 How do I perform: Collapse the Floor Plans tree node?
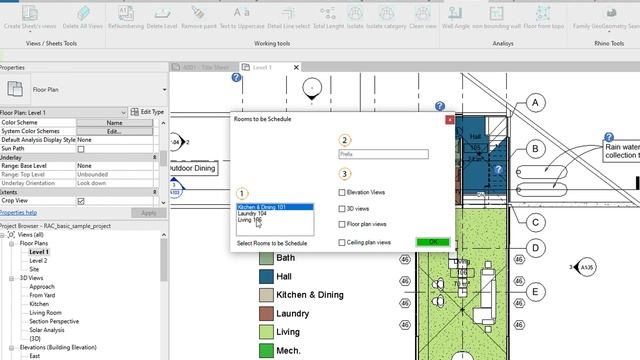point(11,243)
